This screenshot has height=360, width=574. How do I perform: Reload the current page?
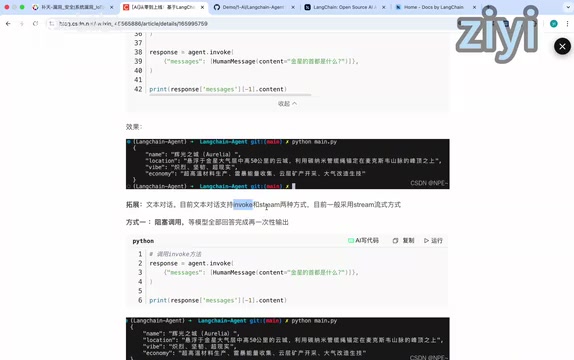click(x=35, y=24)
